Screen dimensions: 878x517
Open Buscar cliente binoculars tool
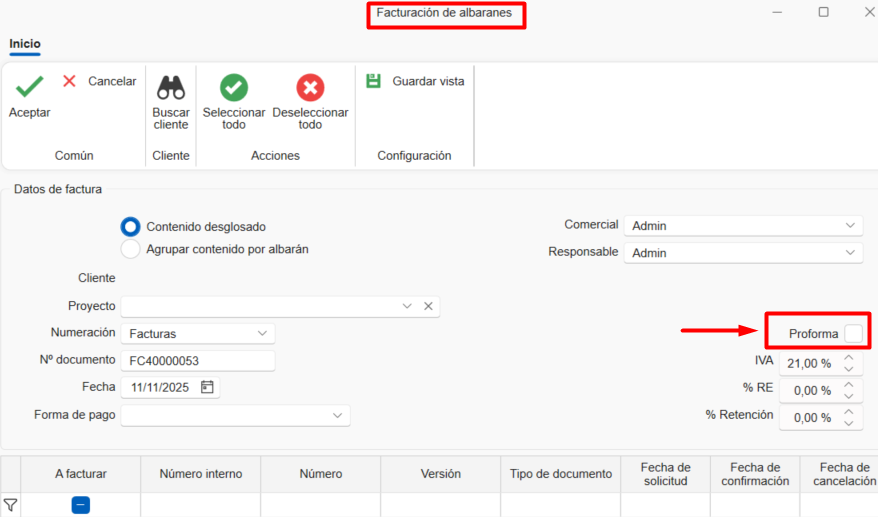tap(171, 88)
